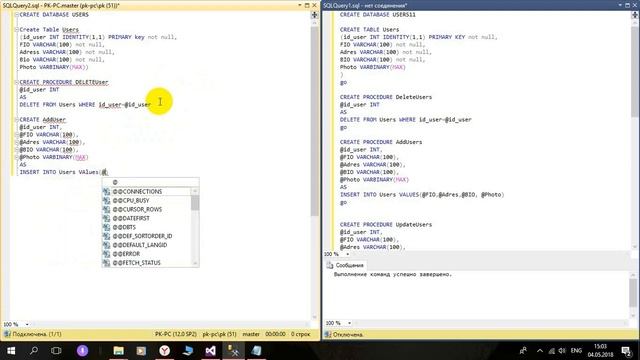Click the INSERT INTO Users VALUES line in SQLQuery1
The height and width of the screenshot is (360, 640).
click(x=422, y=195)
